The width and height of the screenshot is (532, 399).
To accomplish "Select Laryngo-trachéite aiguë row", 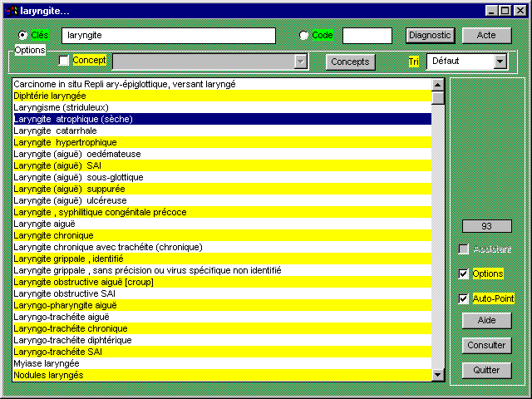I will click(222, 317).
